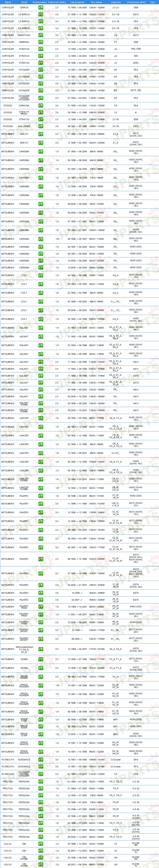Image resolution: width=159 pixels, height=868 pixels.
Task: Click the Marka column header
Action: (x=8, y=2)
